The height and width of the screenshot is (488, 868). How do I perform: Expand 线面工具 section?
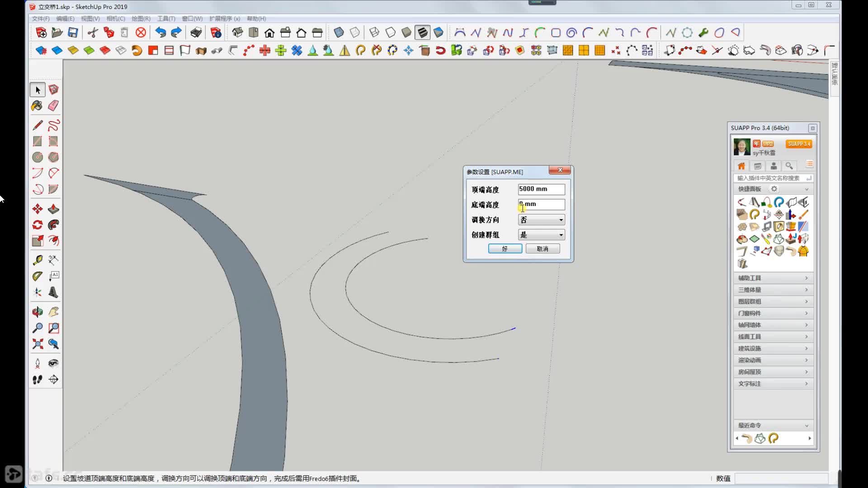click(x=773, y=337)
